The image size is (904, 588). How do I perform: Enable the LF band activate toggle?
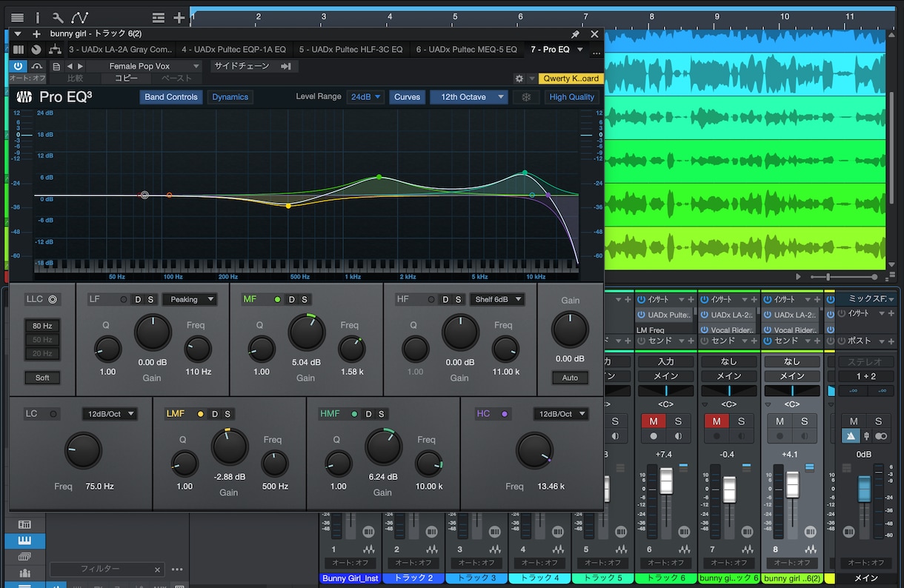(x=124, y=299)
